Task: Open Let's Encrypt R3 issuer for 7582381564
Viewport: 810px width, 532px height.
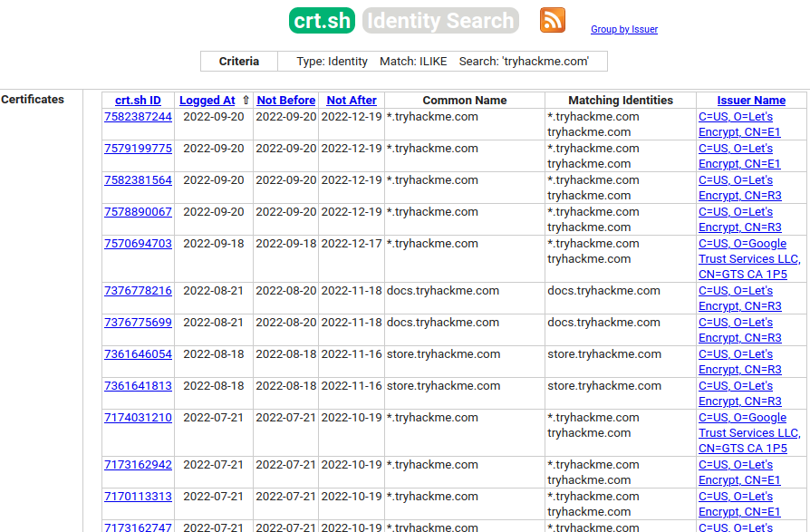Action: 739,188
